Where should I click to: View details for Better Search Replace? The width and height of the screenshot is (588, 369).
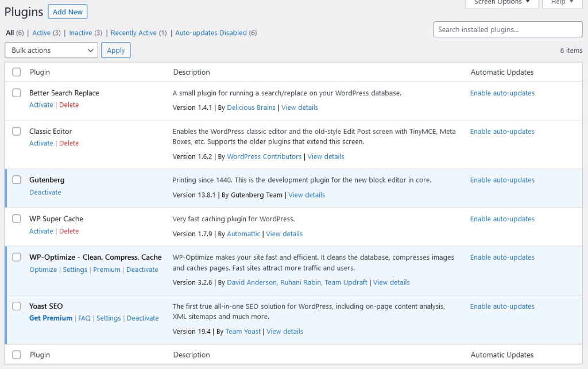pos(300,107)
